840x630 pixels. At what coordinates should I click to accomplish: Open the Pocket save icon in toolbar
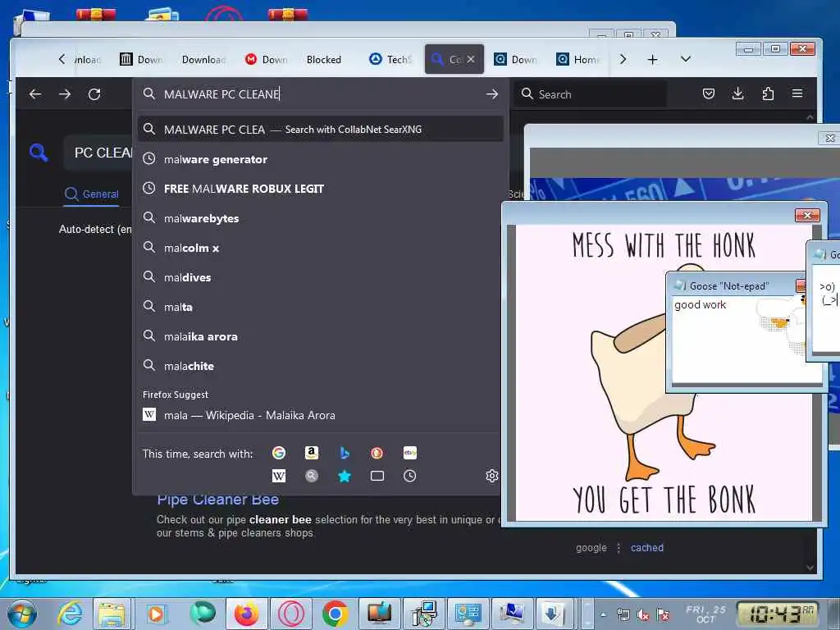(708, 94)
